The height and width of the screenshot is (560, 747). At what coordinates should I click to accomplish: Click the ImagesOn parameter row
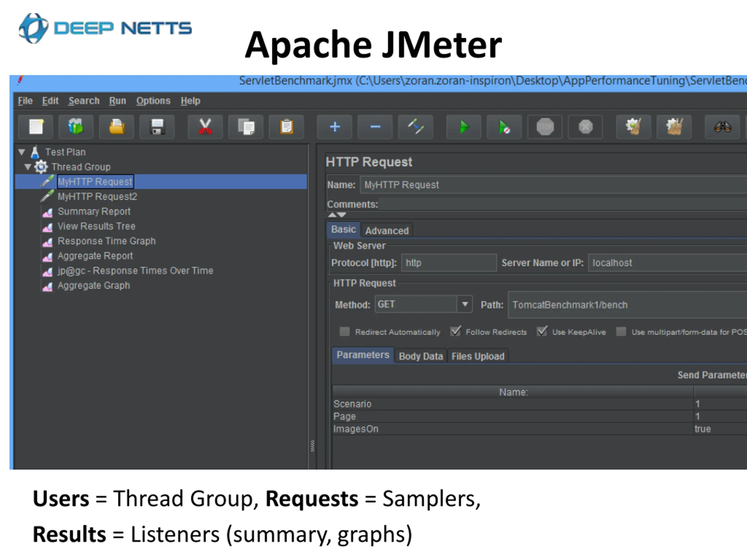[x=540, y=429]
